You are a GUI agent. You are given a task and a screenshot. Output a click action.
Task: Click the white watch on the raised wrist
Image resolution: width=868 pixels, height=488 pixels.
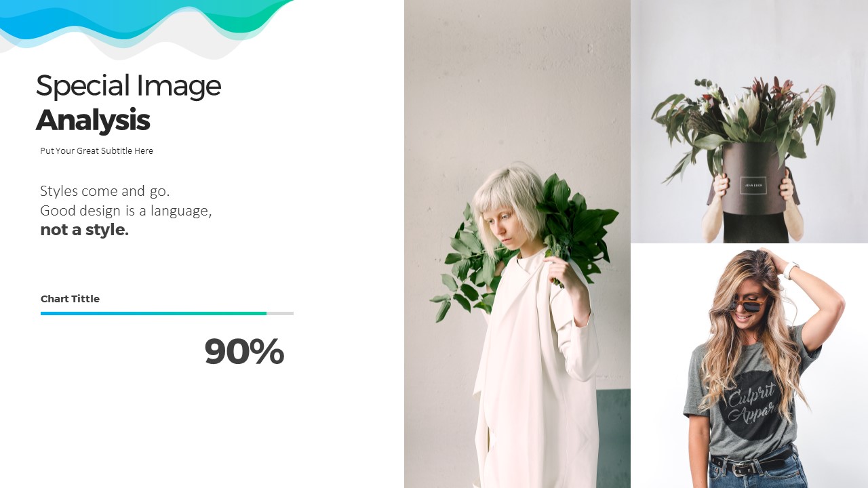[x=791, y=270]
